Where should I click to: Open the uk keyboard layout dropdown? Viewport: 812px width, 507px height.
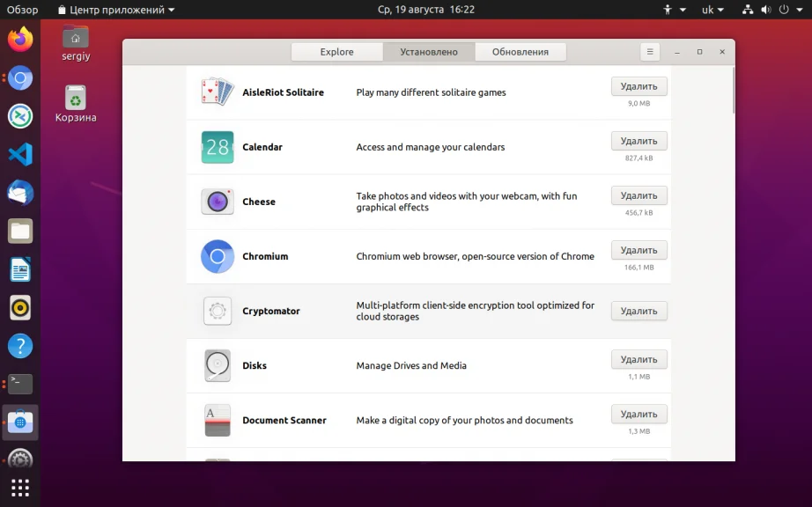(712, 10)
